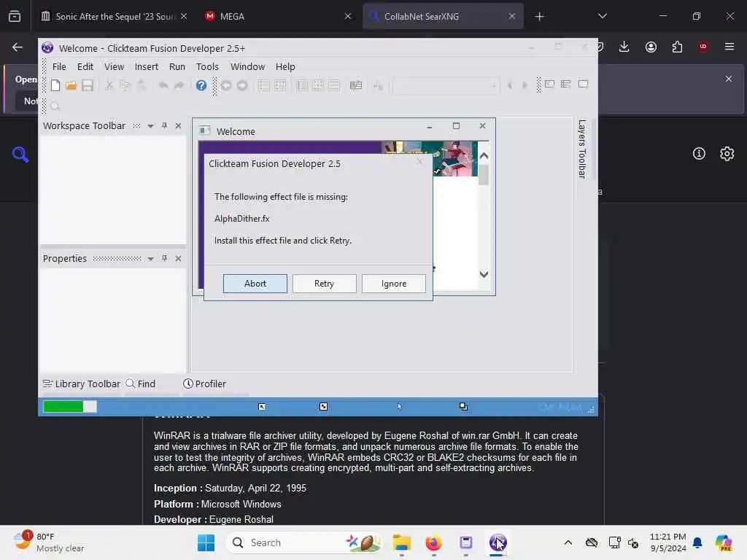The height and width of the screenshot is (560, 747).
Task: Open the Run menu
Action: click(x=177, y=66)
